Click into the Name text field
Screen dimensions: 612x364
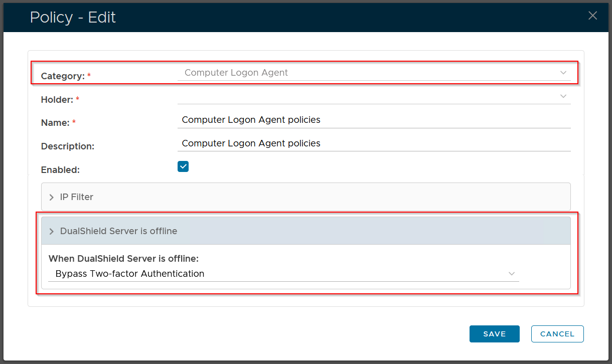[374, 120]
